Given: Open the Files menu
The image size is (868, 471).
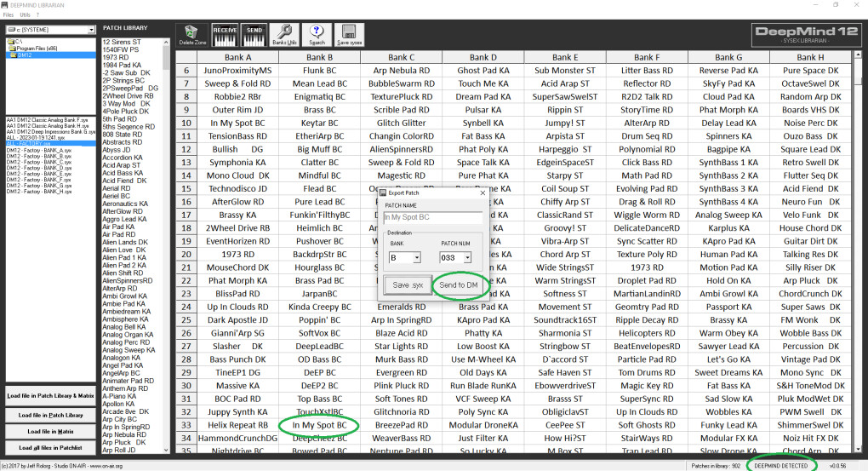Looking at the screenshot, I should point(9,15).
